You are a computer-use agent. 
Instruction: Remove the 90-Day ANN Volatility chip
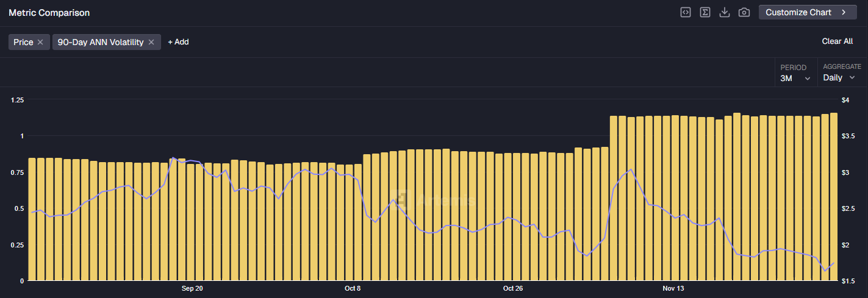[x=151, y=42]
